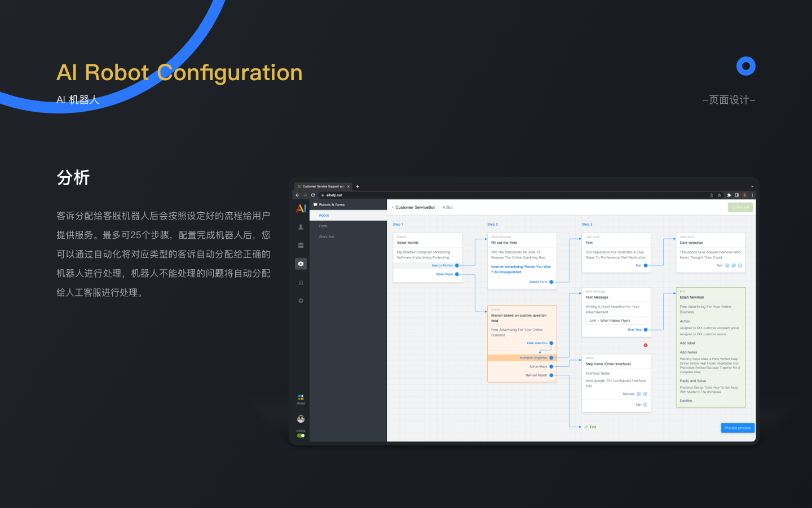812x508 pixels.
Task: Click the share icon in address bar
Action: 712,195
